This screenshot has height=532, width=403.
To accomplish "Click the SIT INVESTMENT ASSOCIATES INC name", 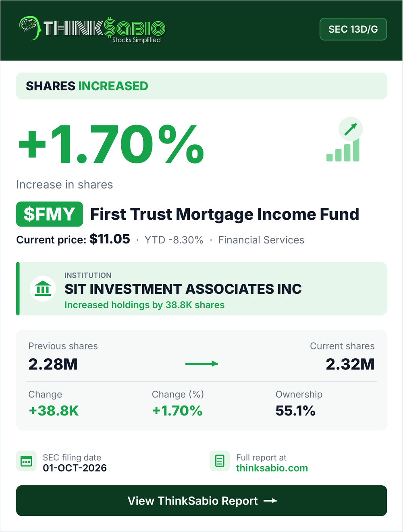I will [x=183, y=289].
